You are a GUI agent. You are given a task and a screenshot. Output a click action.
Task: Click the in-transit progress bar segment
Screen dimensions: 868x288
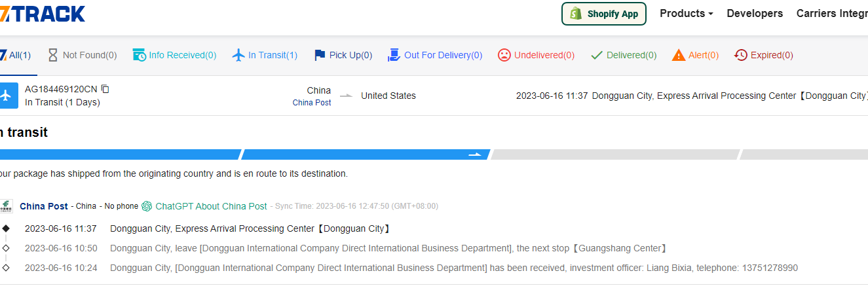click(366, 154)
